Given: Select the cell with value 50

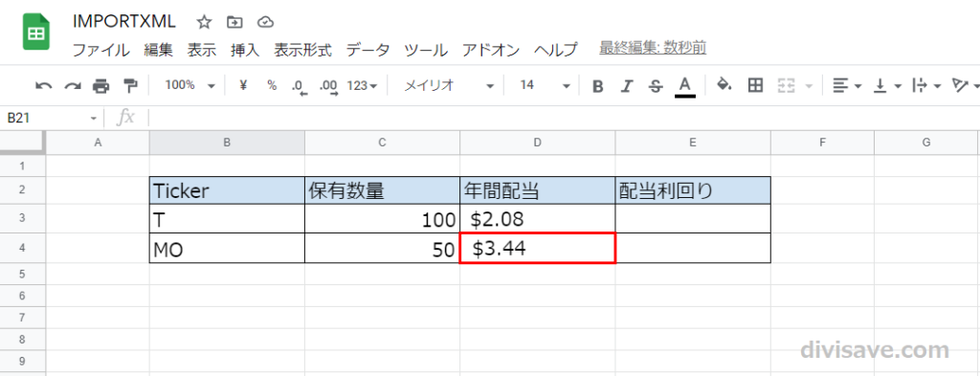Looking at the screenshot, I should click(x=382, y=248).
